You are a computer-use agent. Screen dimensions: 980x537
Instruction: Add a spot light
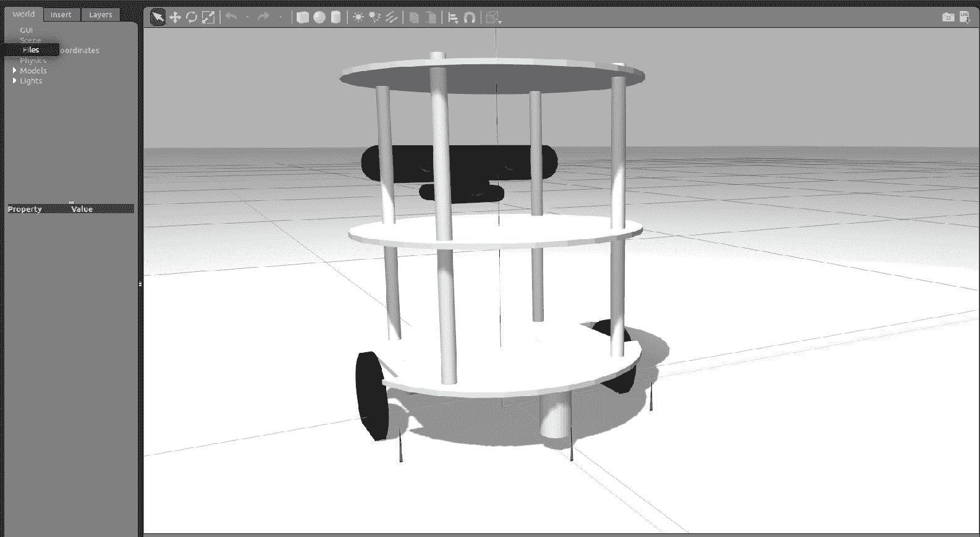point(374,17)
